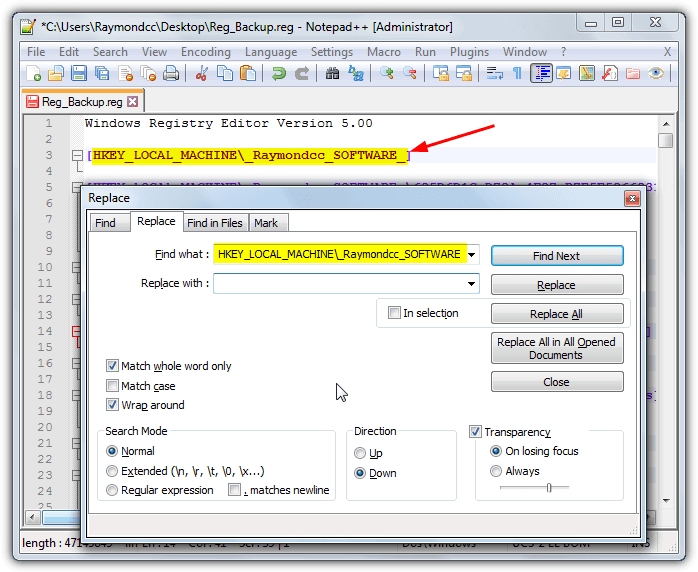Click the editor vertical scrollbar thumb

coord(666,140)
